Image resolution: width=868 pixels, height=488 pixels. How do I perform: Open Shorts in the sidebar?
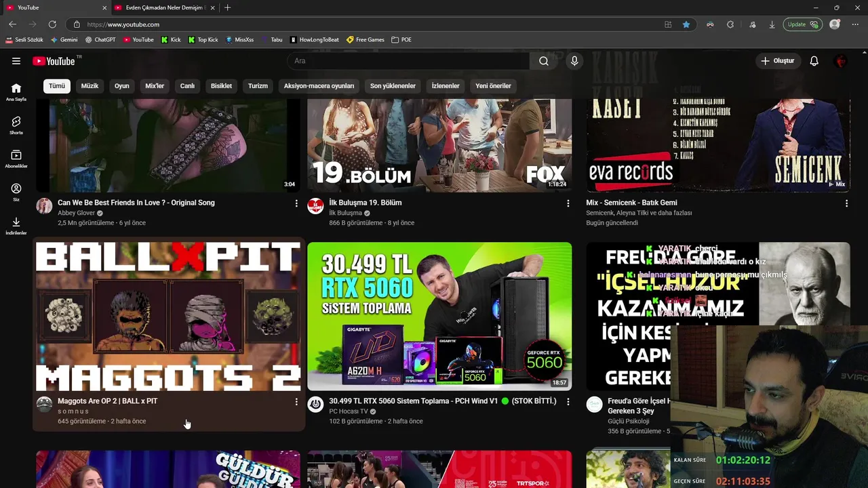pyautogui.click(x=16, y=125)
